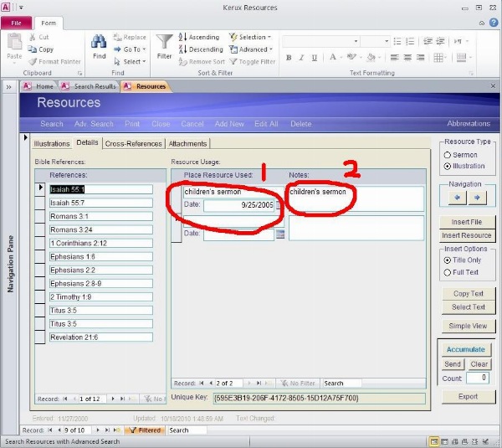Click the Unique Key field
The height and width of the screenshot is (448, 502).
coord(320,399)
